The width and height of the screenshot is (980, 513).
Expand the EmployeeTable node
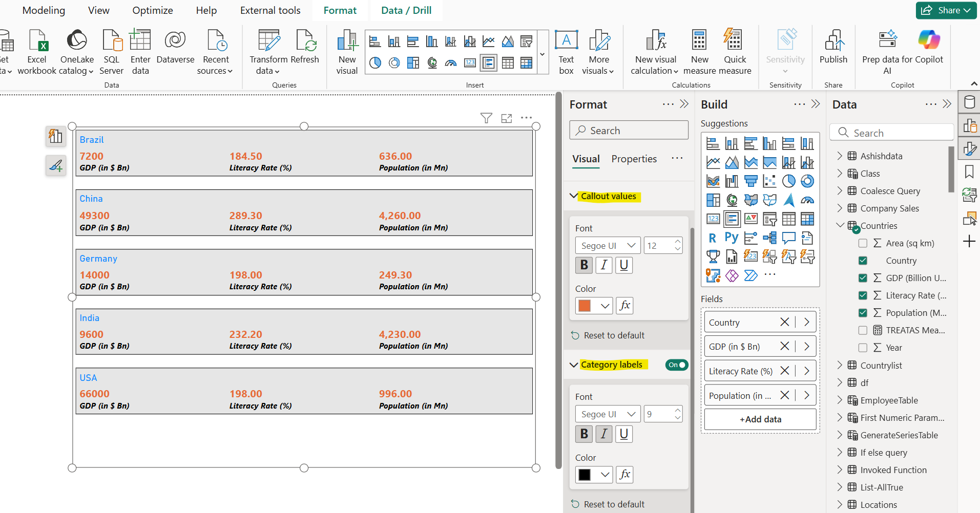pos(840,400)
